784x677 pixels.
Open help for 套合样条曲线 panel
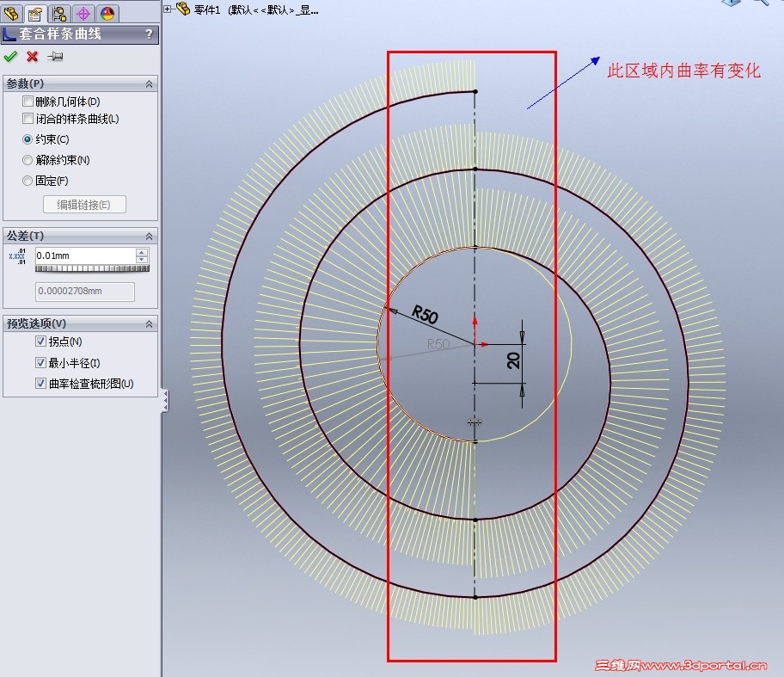tap(149, 34)
